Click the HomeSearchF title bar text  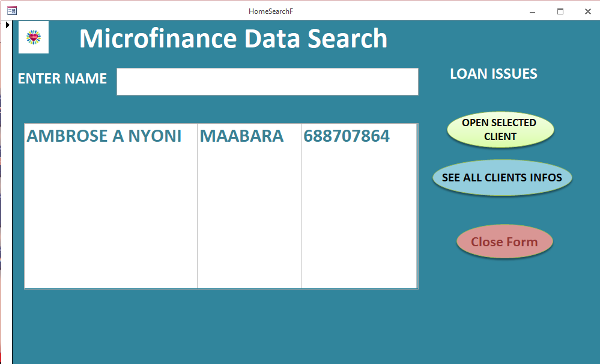tap(271, 11)
